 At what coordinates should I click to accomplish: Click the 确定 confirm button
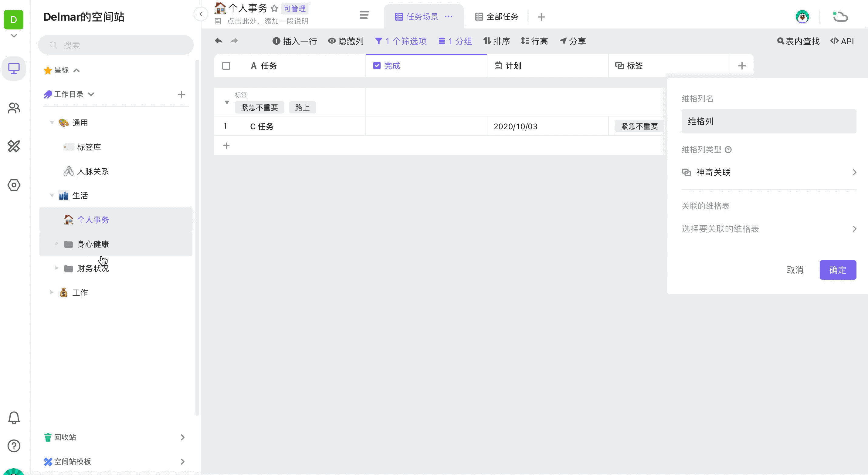click(837, 270)
